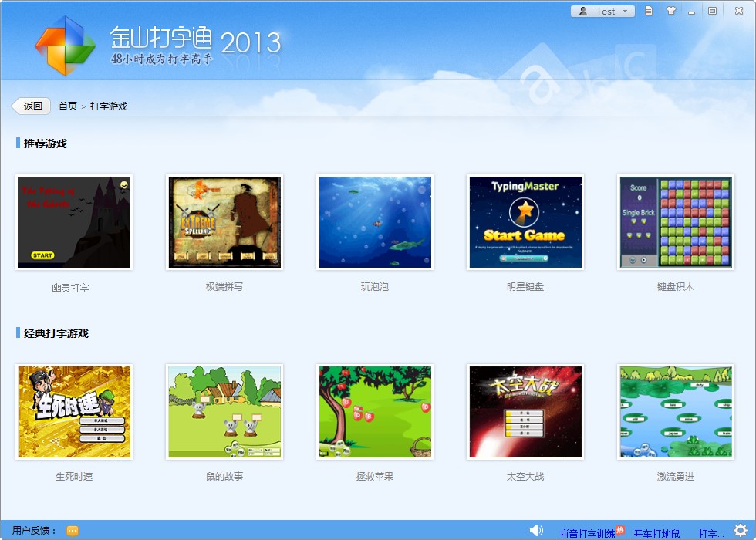Click the 激流勇进 label

676,477
